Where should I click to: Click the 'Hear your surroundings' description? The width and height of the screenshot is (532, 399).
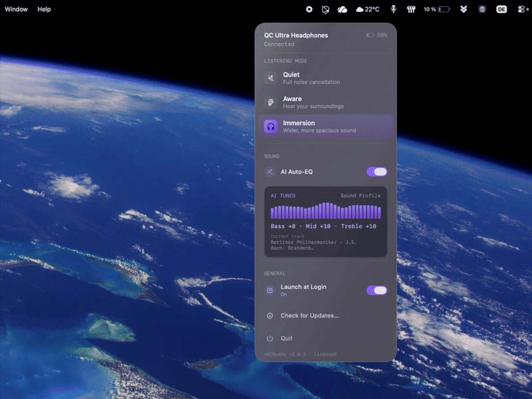[x=313, y=106]
